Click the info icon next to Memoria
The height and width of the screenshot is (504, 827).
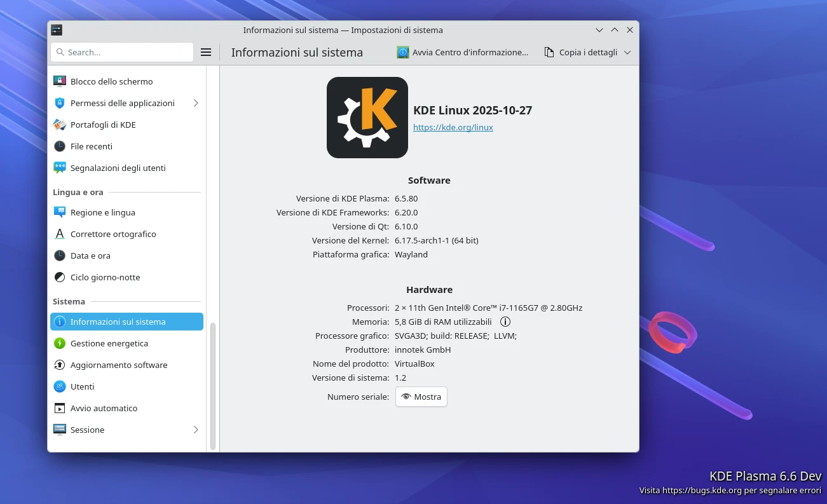505,322
